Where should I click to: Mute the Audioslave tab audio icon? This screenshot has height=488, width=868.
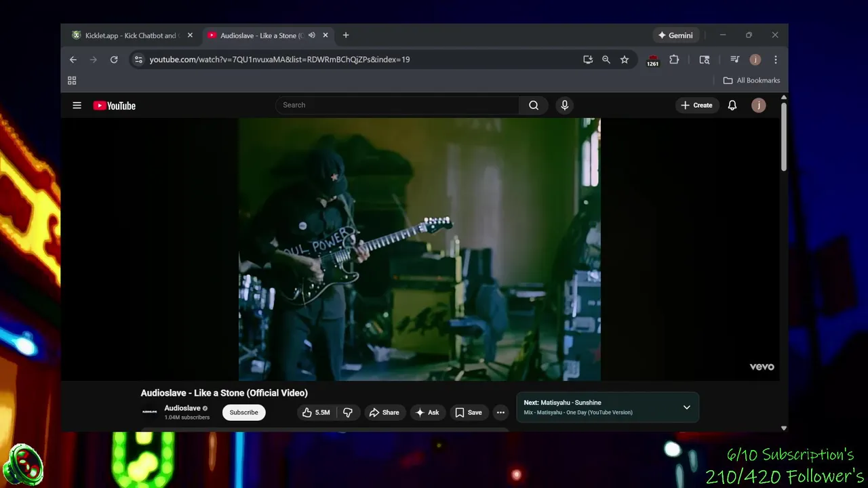312,35
